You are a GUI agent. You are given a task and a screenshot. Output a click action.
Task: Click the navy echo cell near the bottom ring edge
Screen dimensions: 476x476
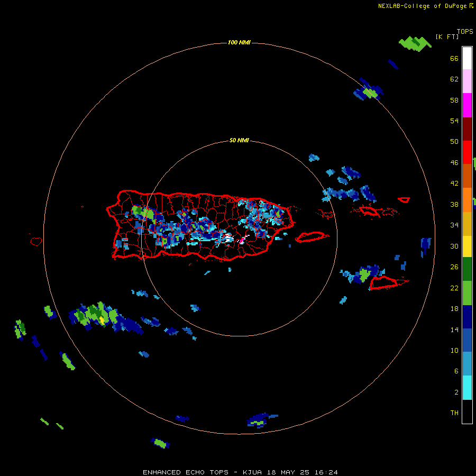(182, 419)
